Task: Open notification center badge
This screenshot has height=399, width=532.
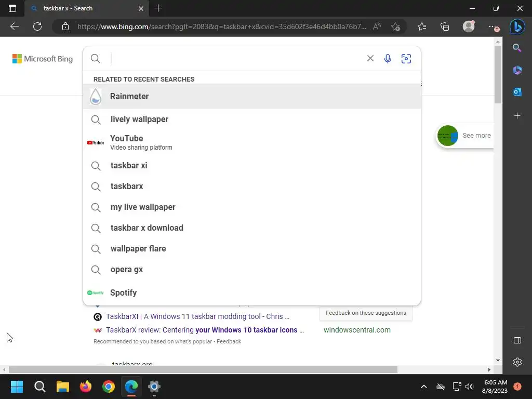Action: point(517,387)
